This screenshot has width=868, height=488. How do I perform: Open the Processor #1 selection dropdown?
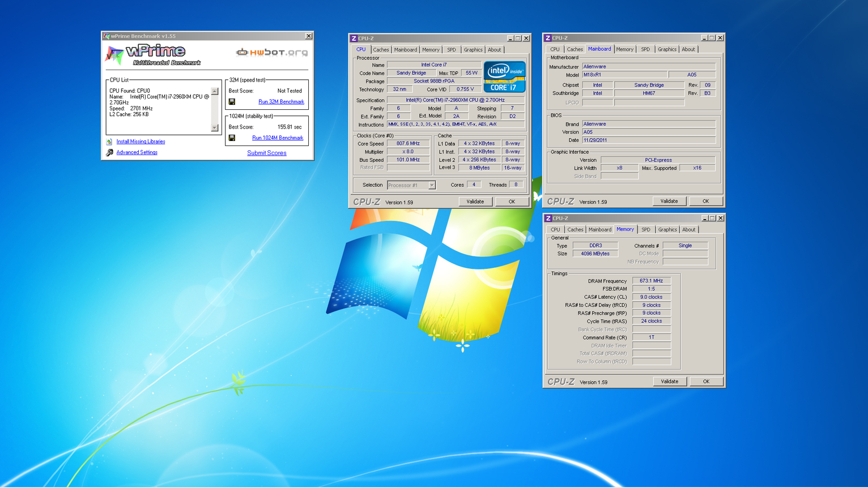[432, 185]
